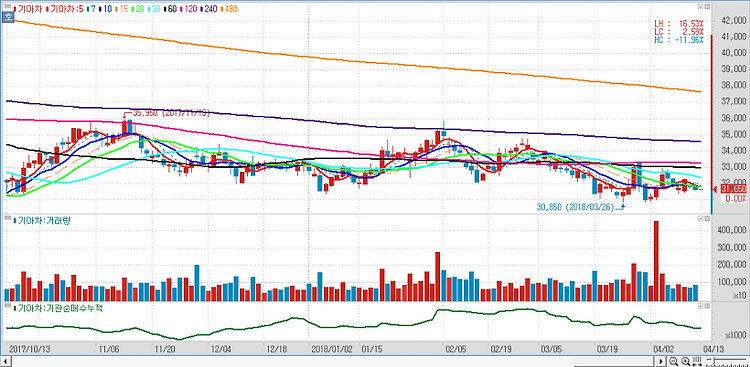Close the 기관순매수누적 panel
Image resolution: width=750 pixels, height=367 pixels.
(707, 305)
